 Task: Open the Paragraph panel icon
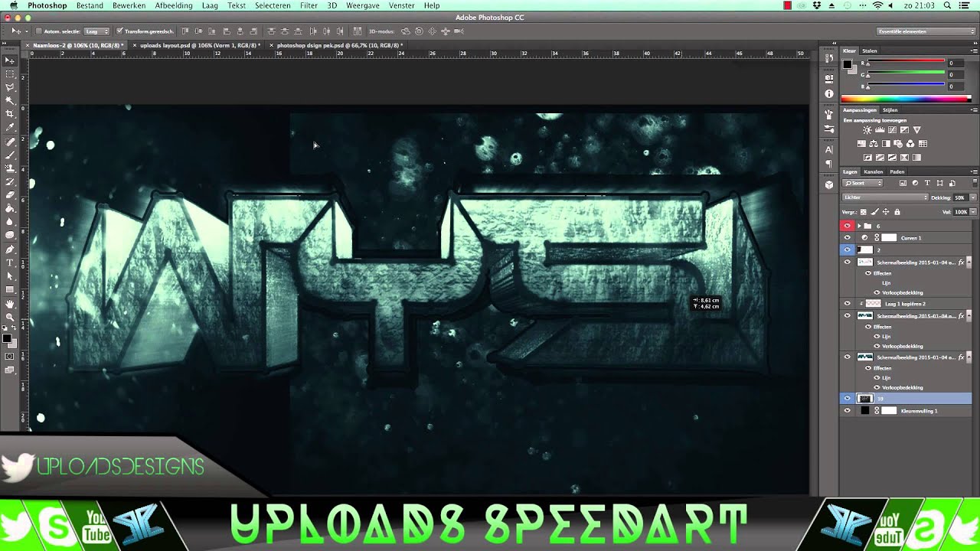(829, 164)
